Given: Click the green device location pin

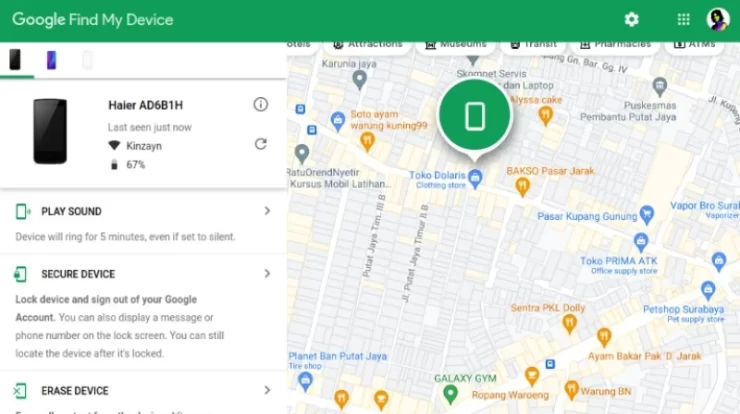Looking at the screenshot, I should click(475, 116).
